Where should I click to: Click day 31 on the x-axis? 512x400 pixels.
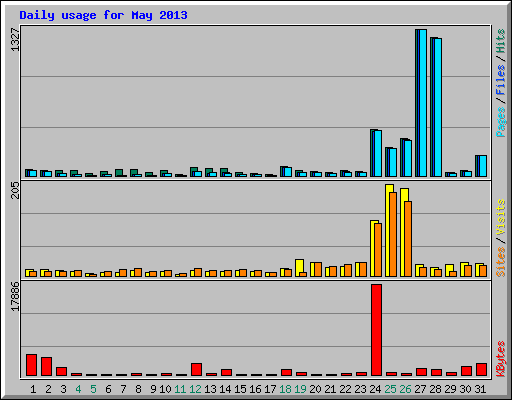480,389
